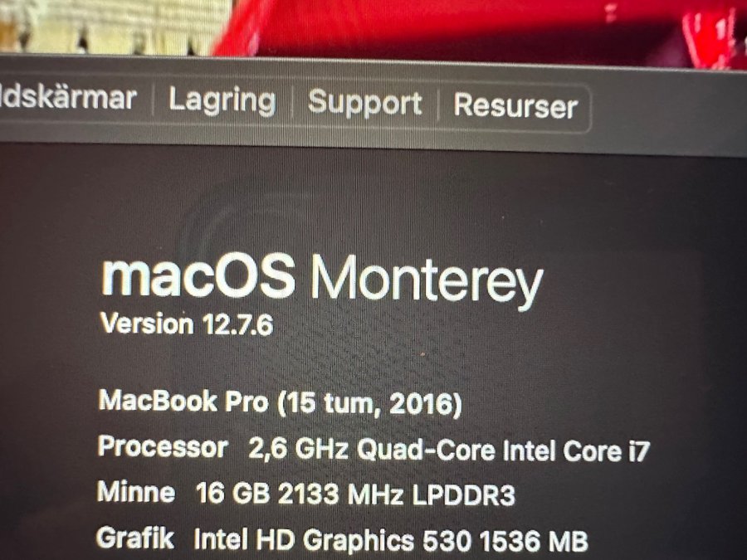Switch to the Support tab
This screenshot has height=560, width=747.
(365, 103)
